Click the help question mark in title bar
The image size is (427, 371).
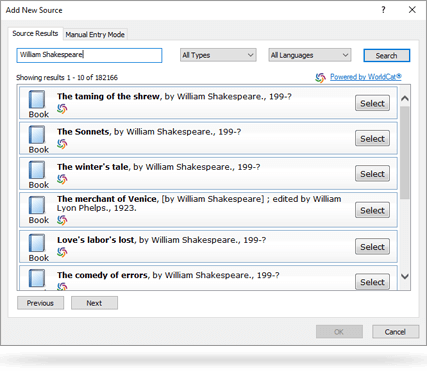(383, 10)
